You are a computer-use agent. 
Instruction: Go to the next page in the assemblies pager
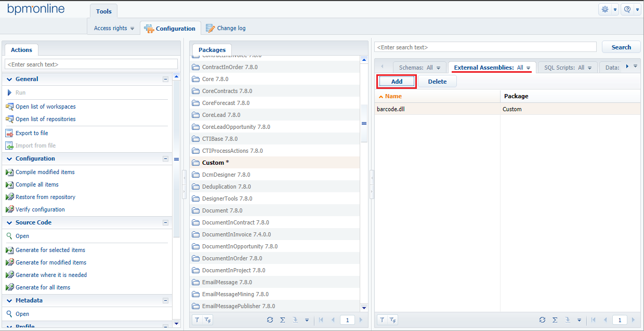(633, 320)
